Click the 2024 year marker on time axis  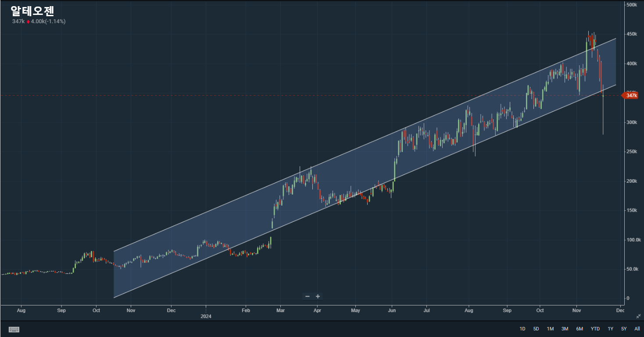tap(206, 316)
